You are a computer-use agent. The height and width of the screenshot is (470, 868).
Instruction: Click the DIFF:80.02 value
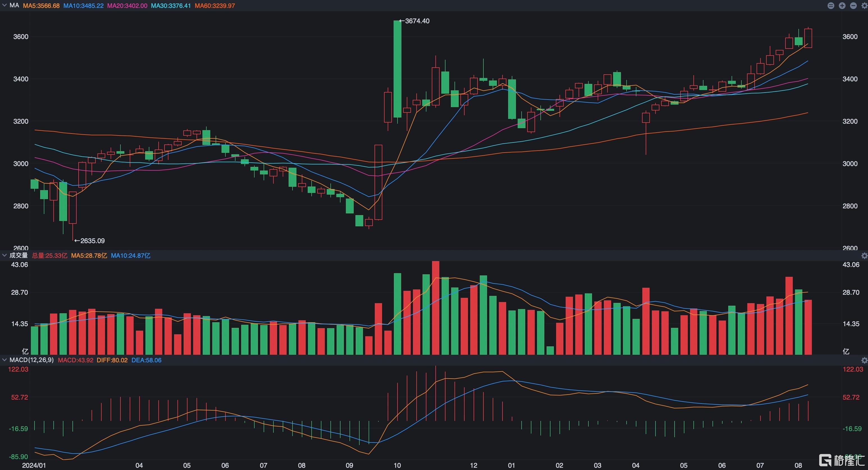112,360
